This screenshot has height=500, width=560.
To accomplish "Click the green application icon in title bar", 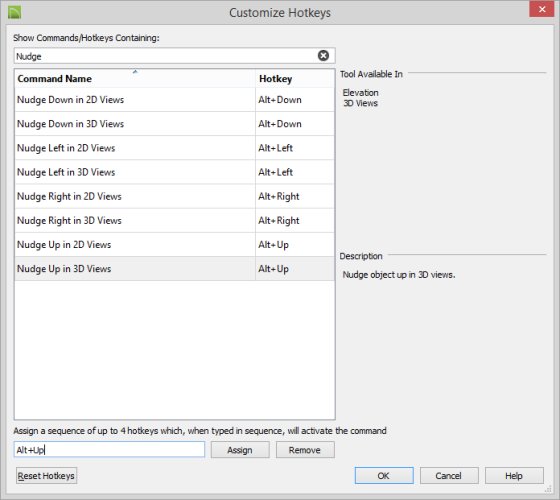I will click(x=15, y=12).
